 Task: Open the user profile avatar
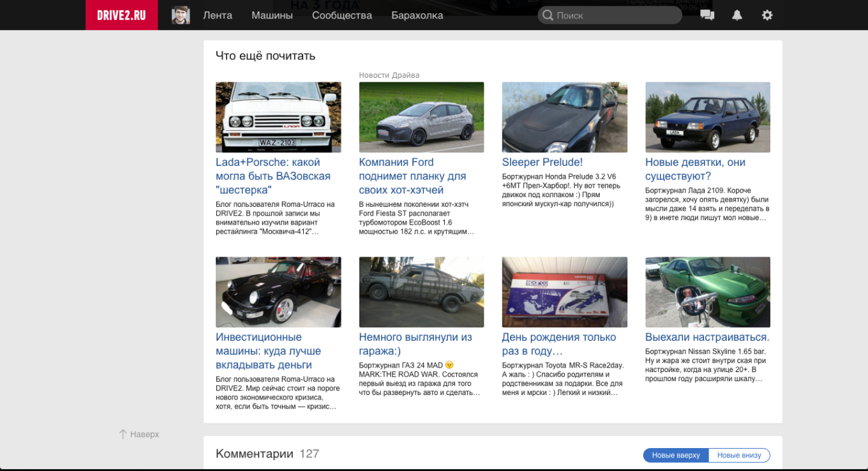coord(181,15)
